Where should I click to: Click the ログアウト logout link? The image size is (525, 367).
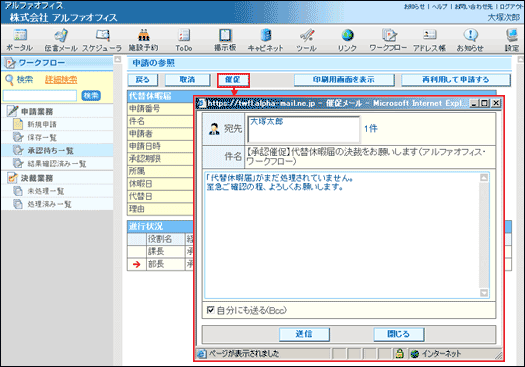pos(511,6)
